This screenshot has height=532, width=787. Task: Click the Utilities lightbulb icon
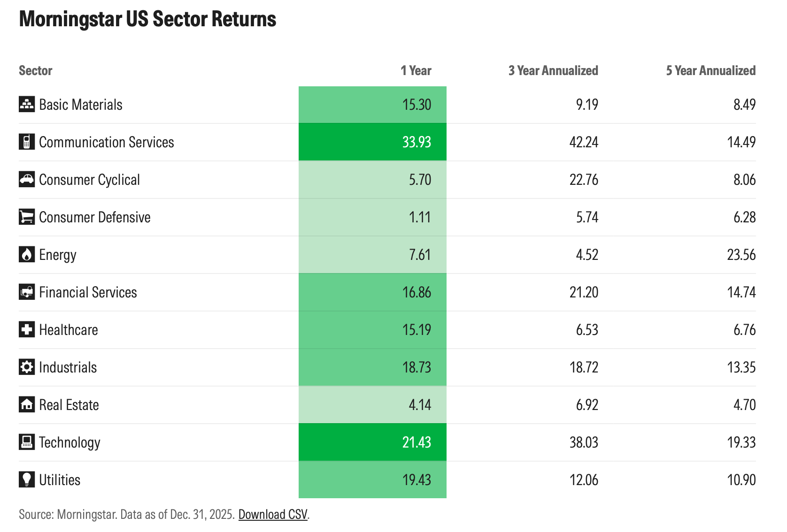coord(27,479)
